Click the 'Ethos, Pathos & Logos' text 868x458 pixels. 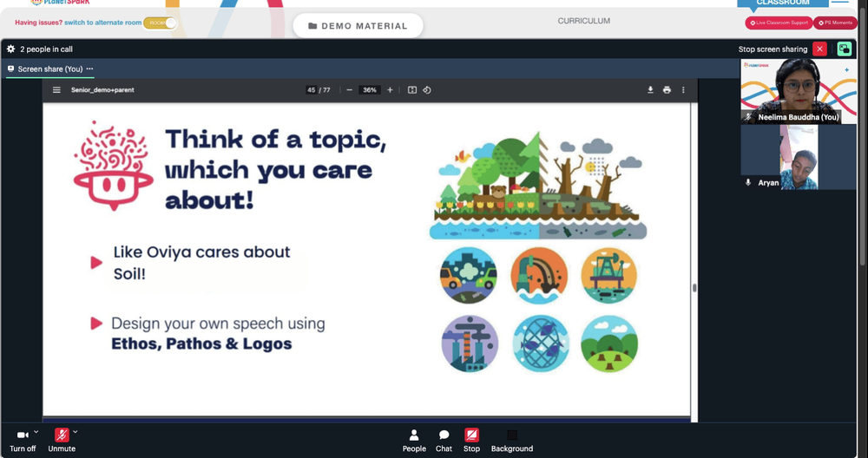click(201, 343)
